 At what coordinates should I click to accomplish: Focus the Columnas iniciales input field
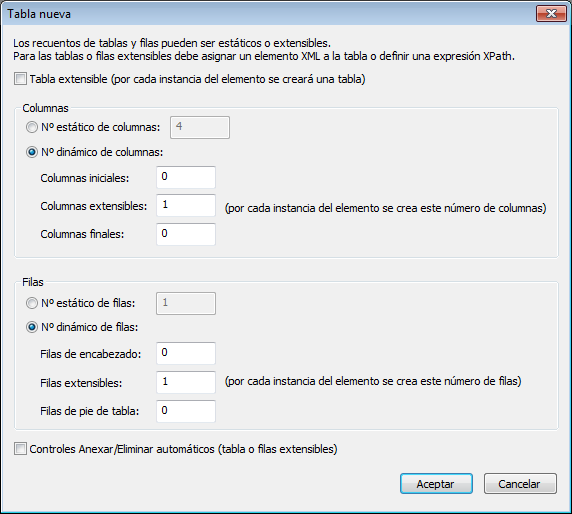pyautogui.click(x=186, y=177)
